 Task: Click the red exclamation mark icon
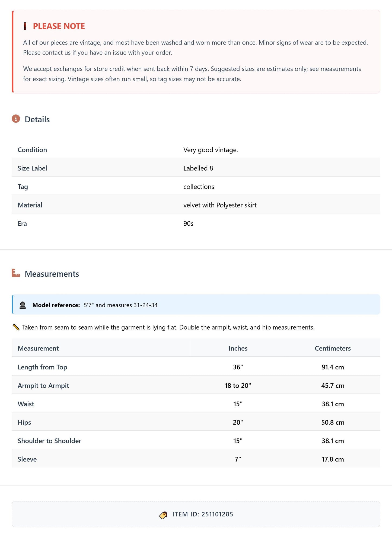click(25, 26)
